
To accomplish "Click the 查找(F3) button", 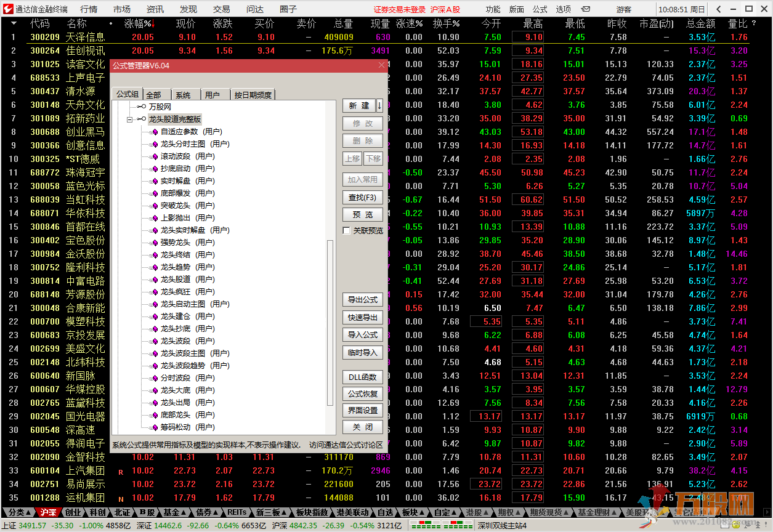I will point(363,198).
